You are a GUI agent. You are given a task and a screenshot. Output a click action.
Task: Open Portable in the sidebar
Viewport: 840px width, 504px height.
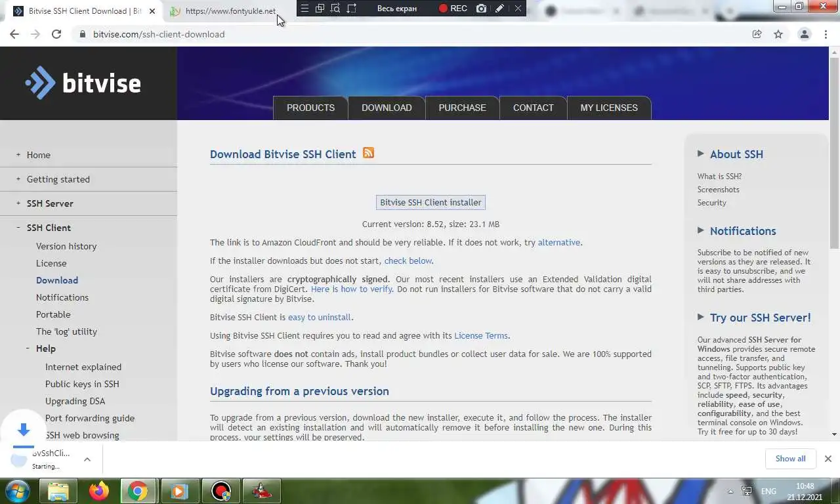point(53,314)
